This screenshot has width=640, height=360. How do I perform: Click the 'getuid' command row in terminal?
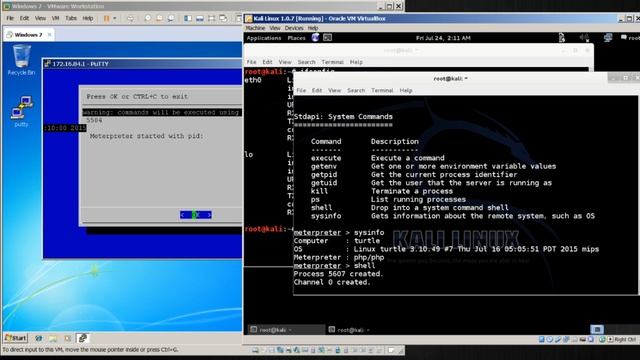[431, 183]
